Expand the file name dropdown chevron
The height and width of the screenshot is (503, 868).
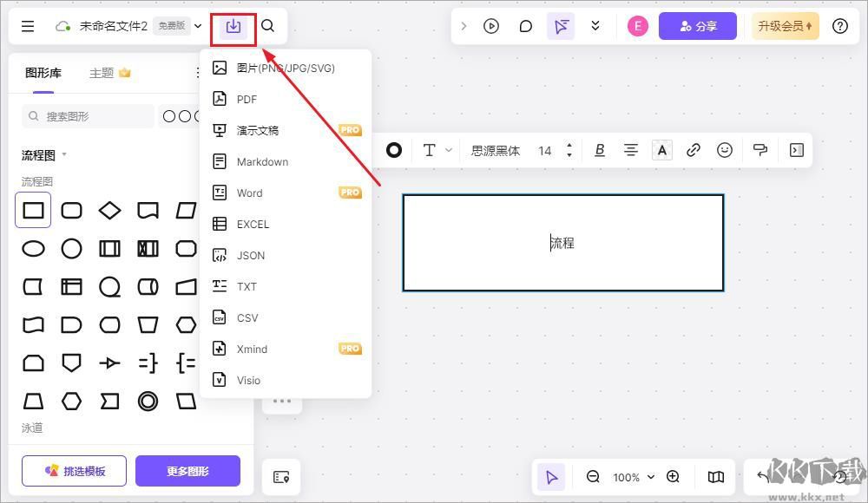point(198,26)
